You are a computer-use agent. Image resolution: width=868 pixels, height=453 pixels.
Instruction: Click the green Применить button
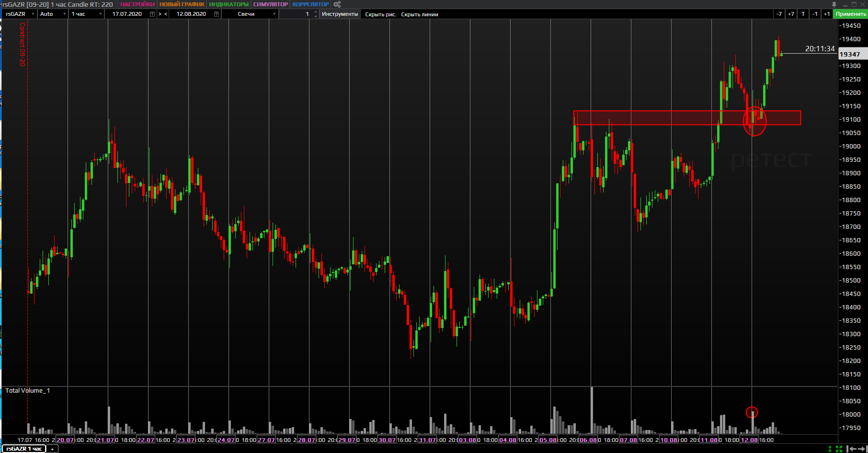[851, 14]
